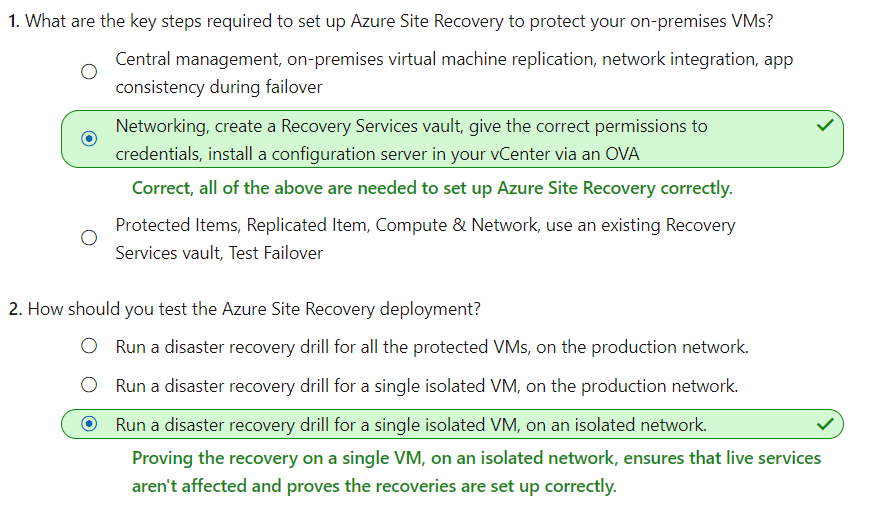Click the green checkmark on the isolated network answer
This screenshot has width=880, height=511.
point(825,424)
